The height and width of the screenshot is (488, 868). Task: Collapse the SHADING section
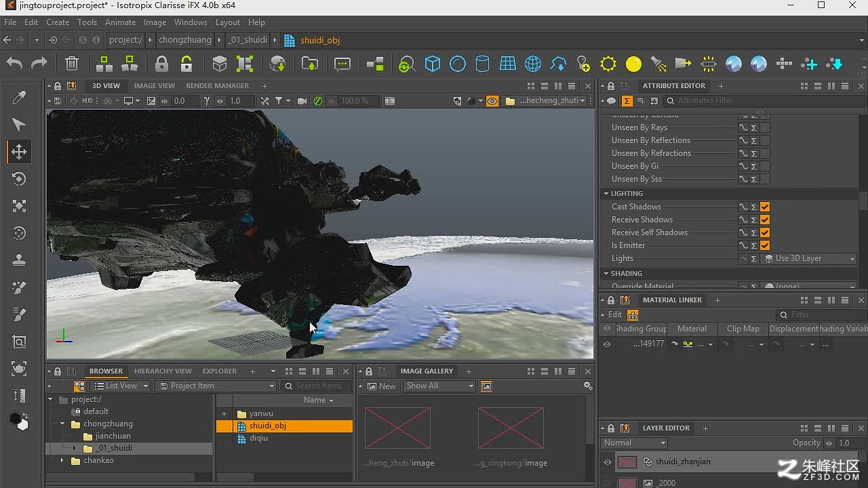pyautogui.click(x=606, y=274)
